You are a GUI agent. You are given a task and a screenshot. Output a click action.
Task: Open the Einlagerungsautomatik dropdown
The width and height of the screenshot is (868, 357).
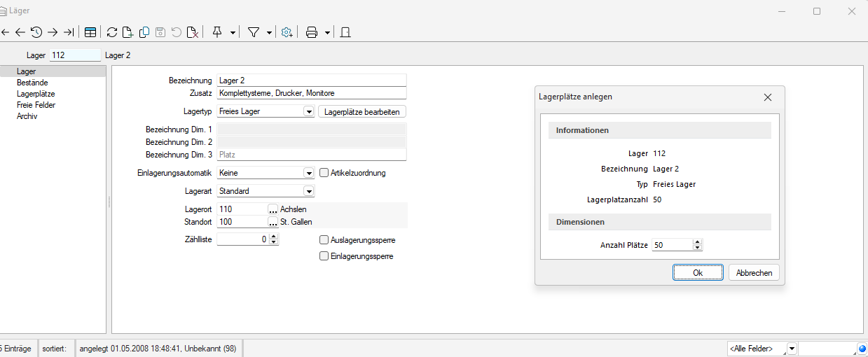click(308, 173)
